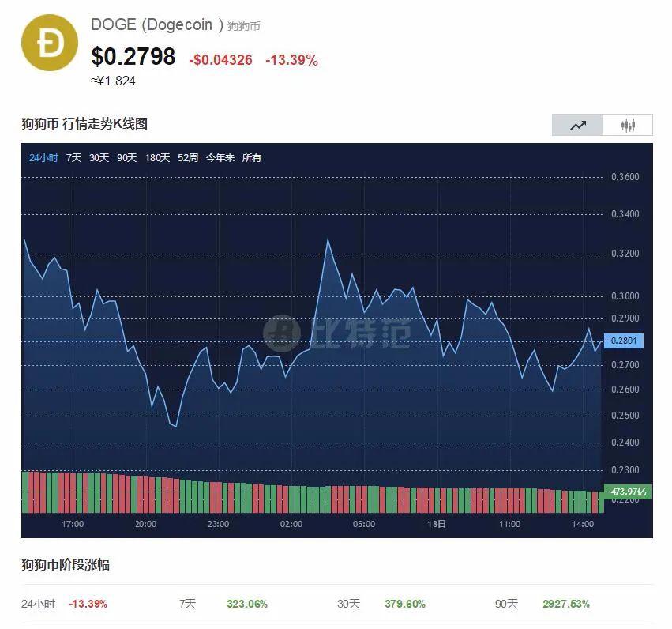
Task: Click the 473.97亿 volume label
Action: 627,492
